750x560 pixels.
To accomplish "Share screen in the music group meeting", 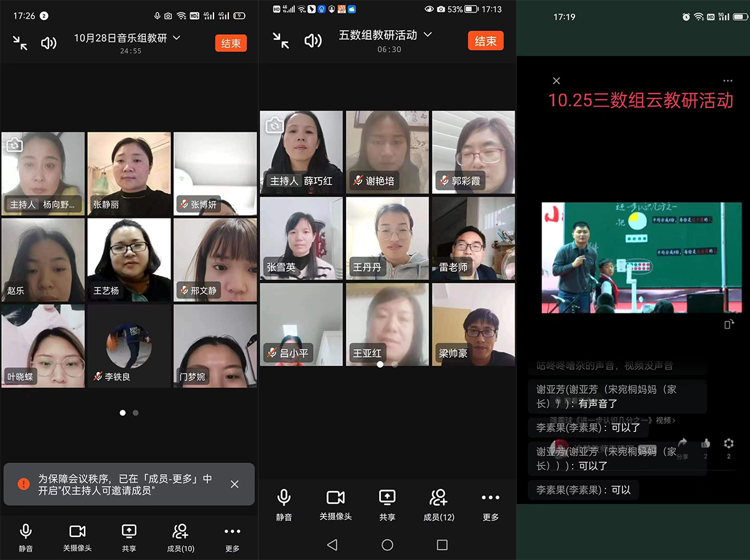I will pos(129,536).
